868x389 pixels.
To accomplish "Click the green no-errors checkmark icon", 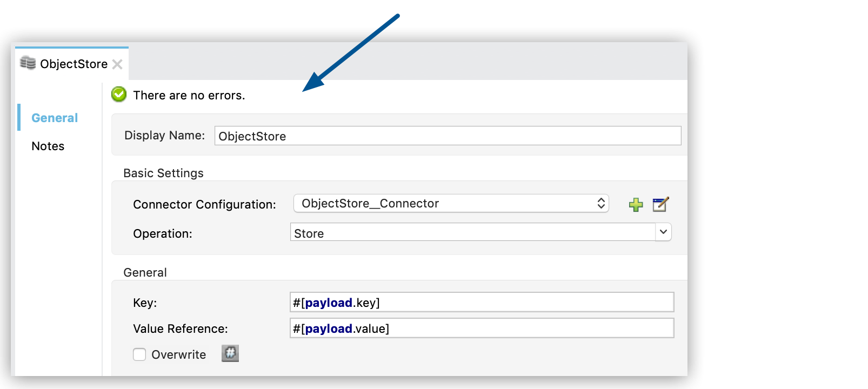I will tap(119, 95).
